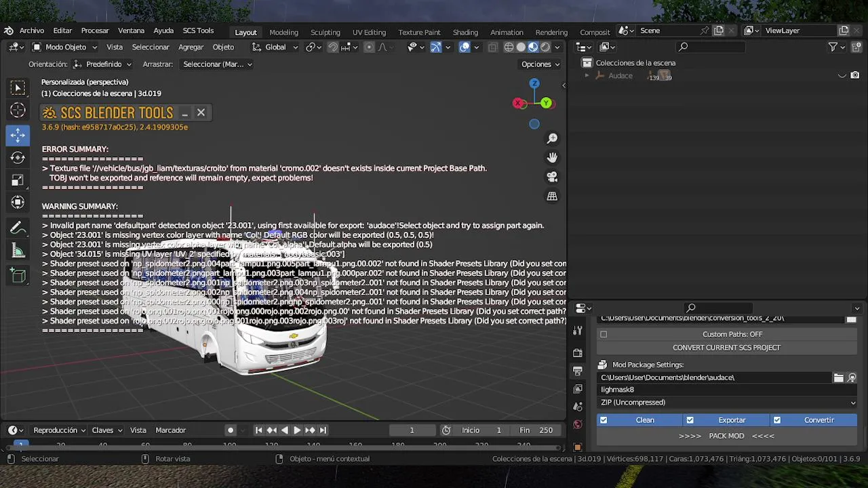Open the Procesar menu
This screenshot has width=868, height=488.
pos(95,30)
